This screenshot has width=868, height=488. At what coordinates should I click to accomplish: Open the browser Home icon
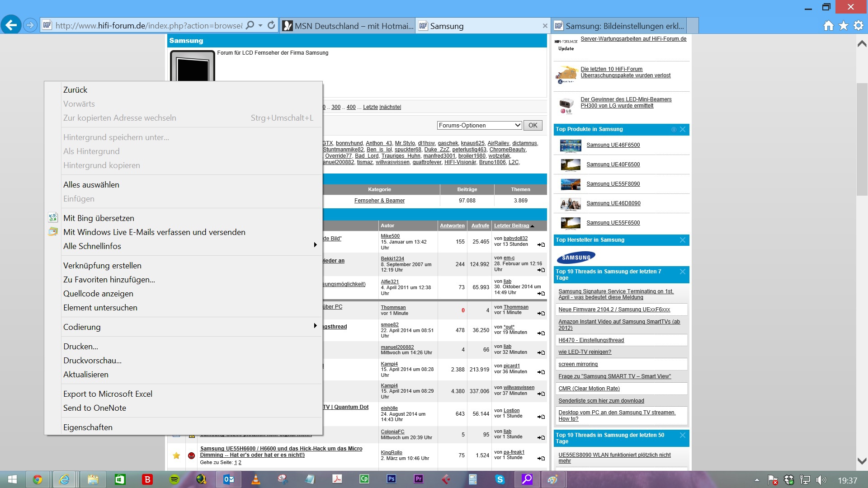coord(828,26)
